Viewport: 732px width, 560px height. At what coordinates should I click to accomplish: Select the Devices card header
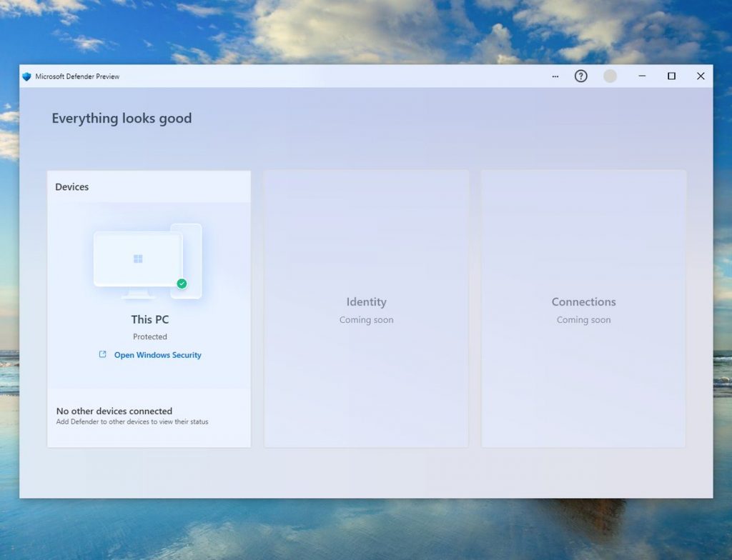pos(72,187)
